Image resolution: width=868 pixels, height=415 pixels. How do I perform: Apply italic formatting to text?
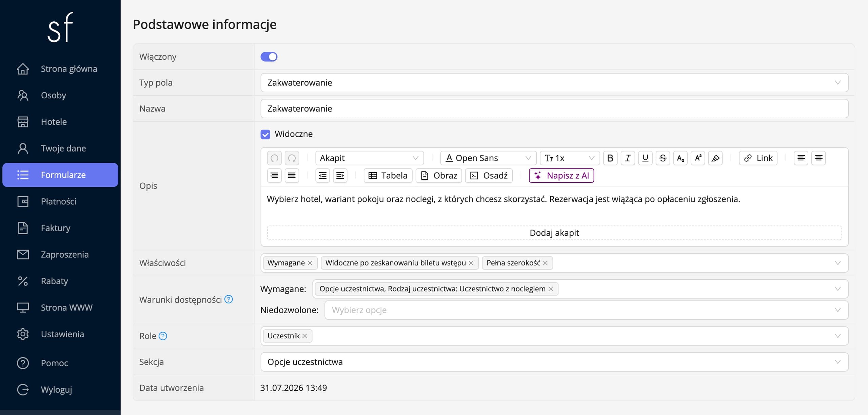coord(628,158)
